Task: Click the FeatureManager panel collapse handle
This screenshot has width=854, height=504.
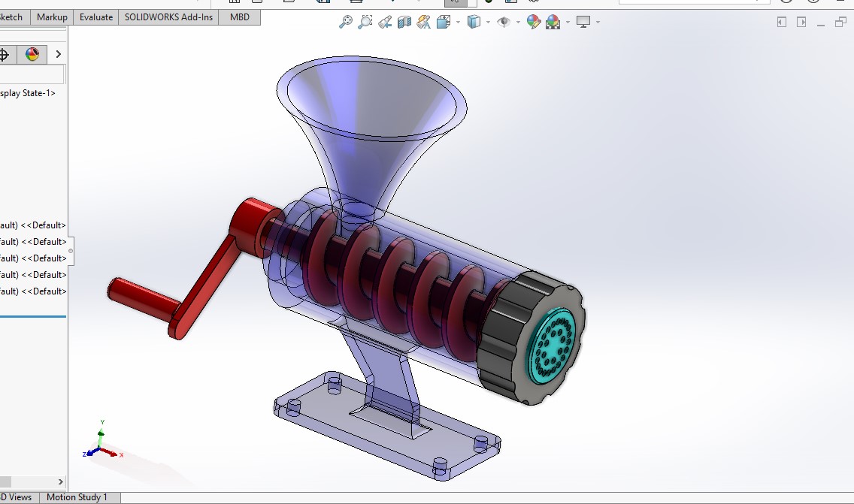Action: [70, 251]
